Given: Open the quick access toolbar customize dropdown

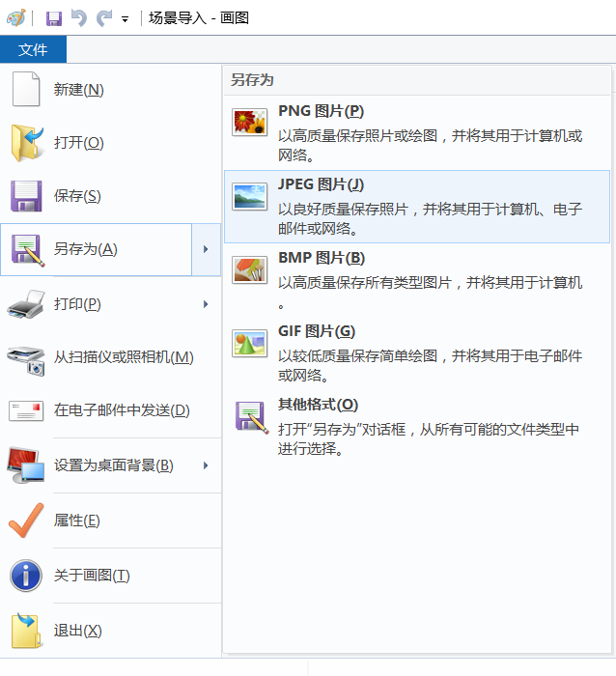Looking at the screenshot, I should tap(126, 19).
